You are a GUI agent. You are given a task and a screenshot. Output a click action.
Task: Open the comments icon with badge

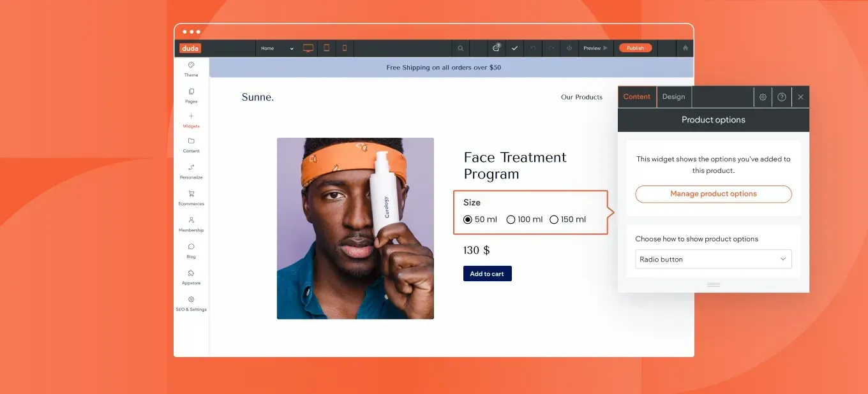pyautogui.click(x=497, y=48)
